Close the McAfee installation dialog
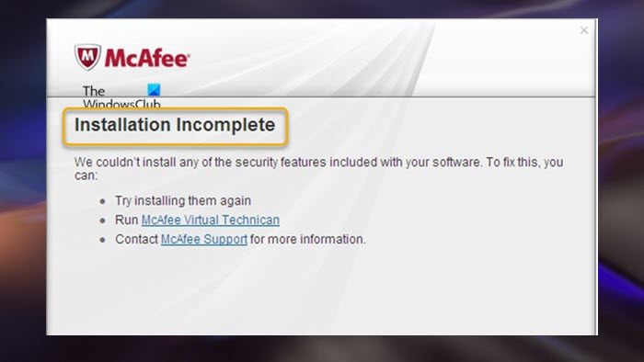 pyautogui.click(x=584, y=30)
